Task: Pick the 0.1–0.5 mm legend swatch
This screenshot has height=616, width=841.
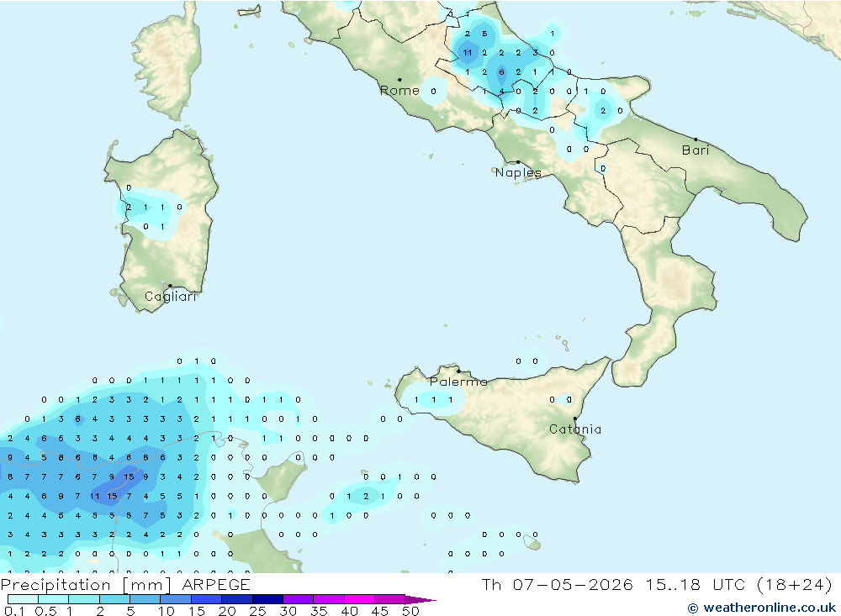Action: (x=23, y=599)
